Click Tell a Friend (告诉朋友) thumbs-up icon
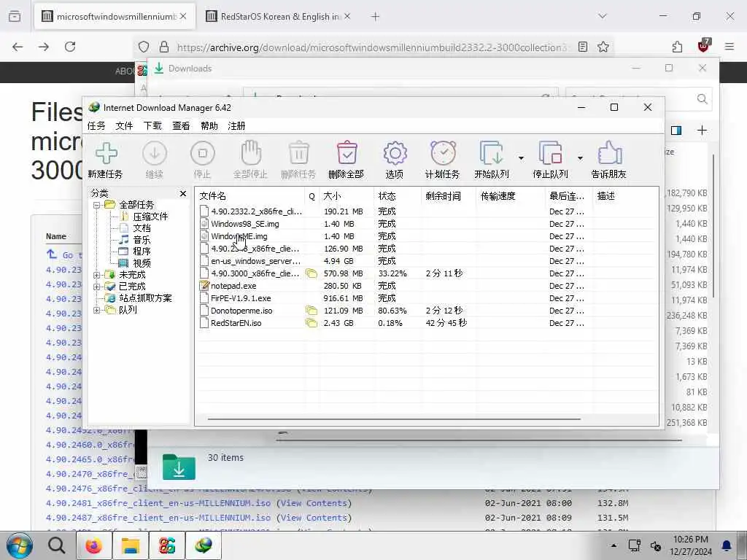Viewport: 747px width, 560px height. 609,153
